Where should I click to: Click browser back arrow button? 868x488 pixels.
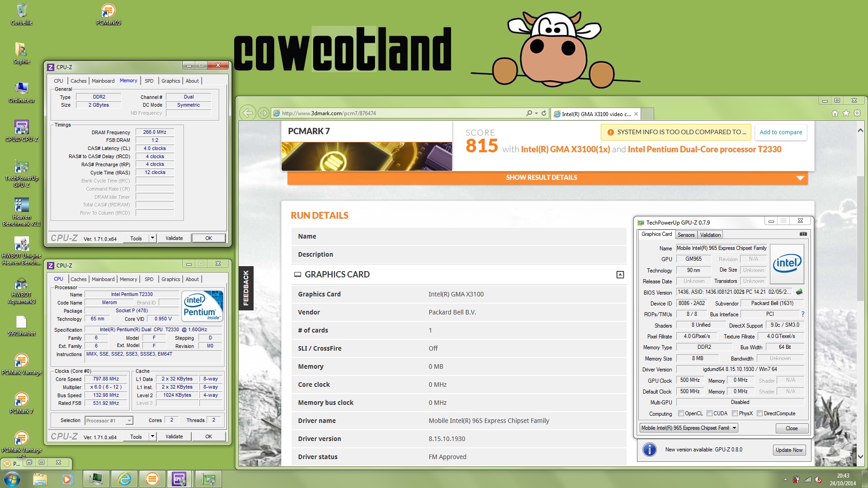pos(247,113)
